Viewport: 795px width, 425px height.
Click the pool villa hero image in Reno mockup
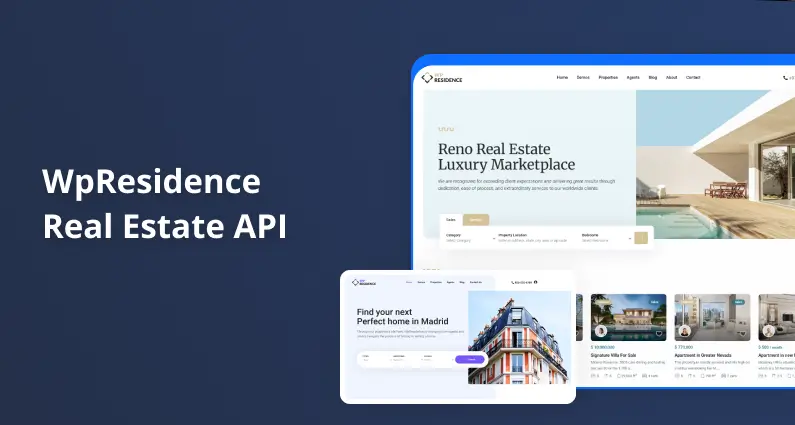715,164
